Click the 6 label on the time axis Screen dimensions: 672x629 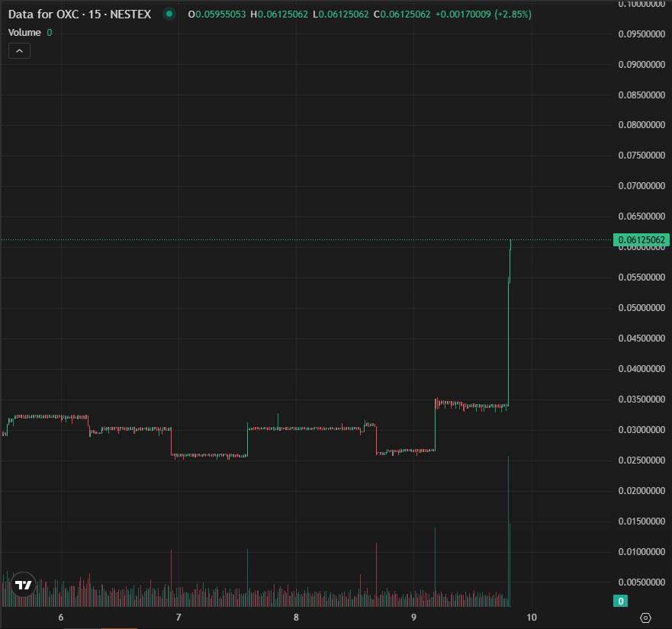(60, 618)
